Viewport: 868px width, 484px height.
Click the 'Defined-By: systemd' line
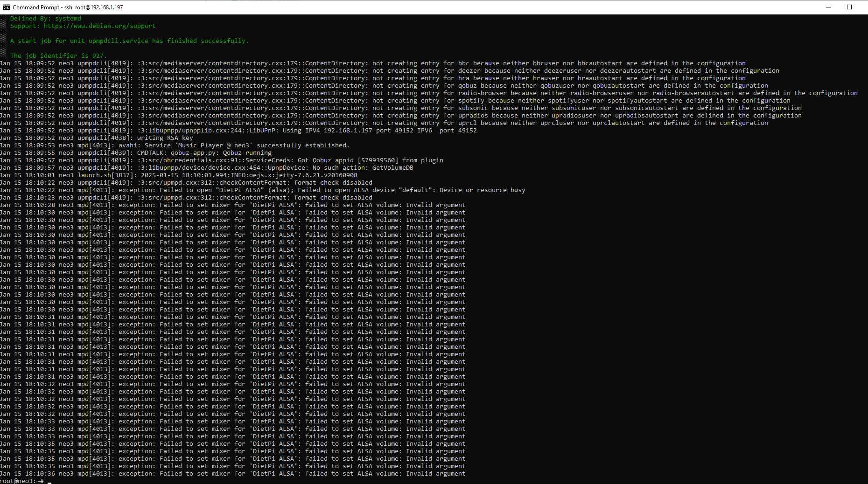point(46,19)
